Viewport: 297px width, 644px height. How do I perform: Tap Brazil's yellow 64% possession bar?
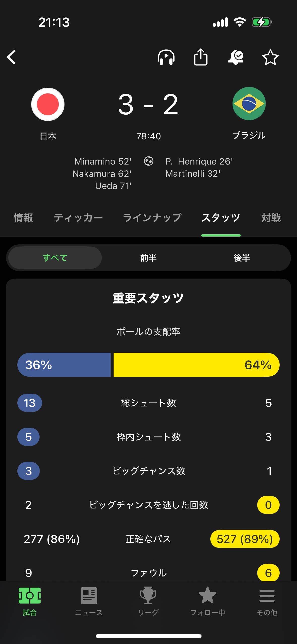point(196,365)
